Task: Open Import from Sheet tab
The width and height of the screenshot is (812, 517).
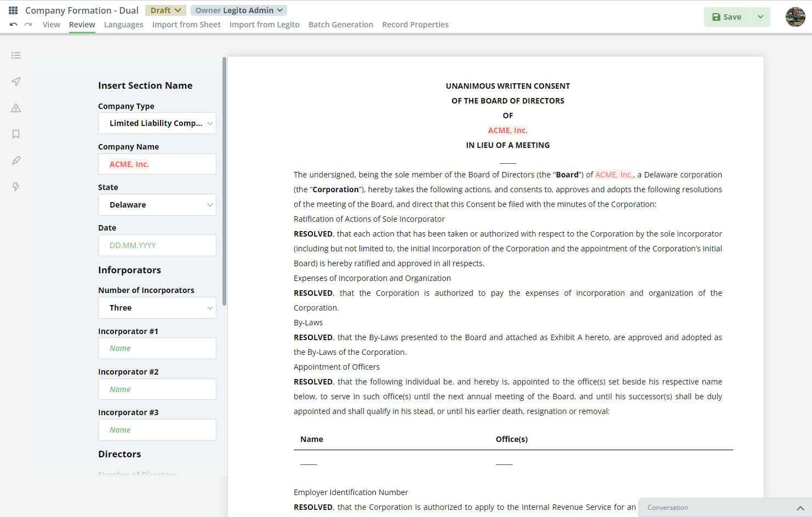Action: (x=186, y=25)
